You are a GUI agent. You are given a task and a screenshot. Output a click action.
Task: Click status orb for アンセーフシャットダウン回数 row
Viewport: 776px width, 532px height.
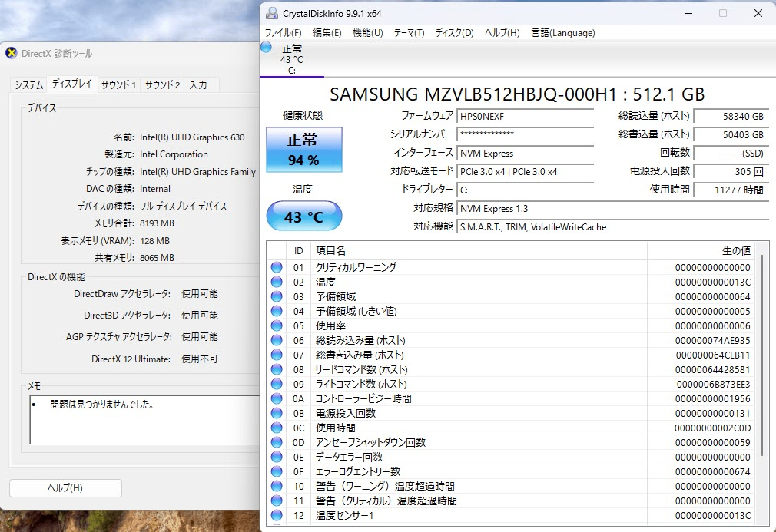coord(277,442)
